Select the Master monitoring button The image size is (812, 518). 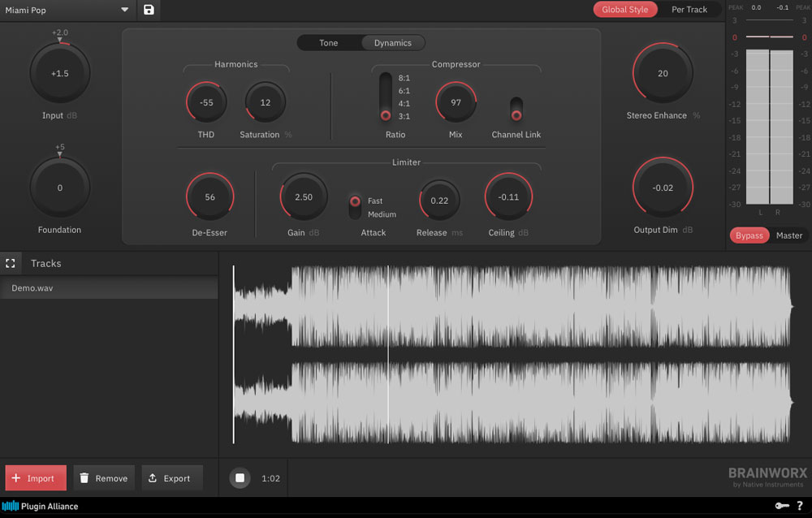tap(788, 235)
